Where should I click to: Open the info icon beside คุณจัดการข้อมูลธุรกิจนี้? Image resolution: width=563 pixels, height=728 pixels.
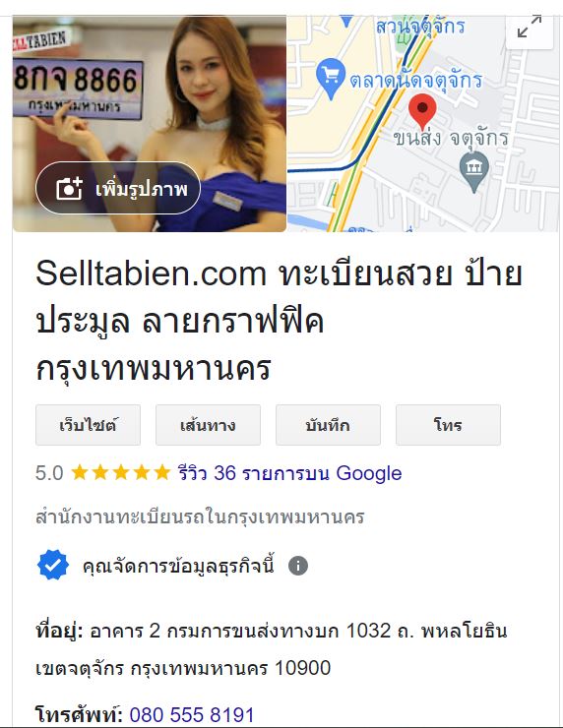tap(298, 566)
